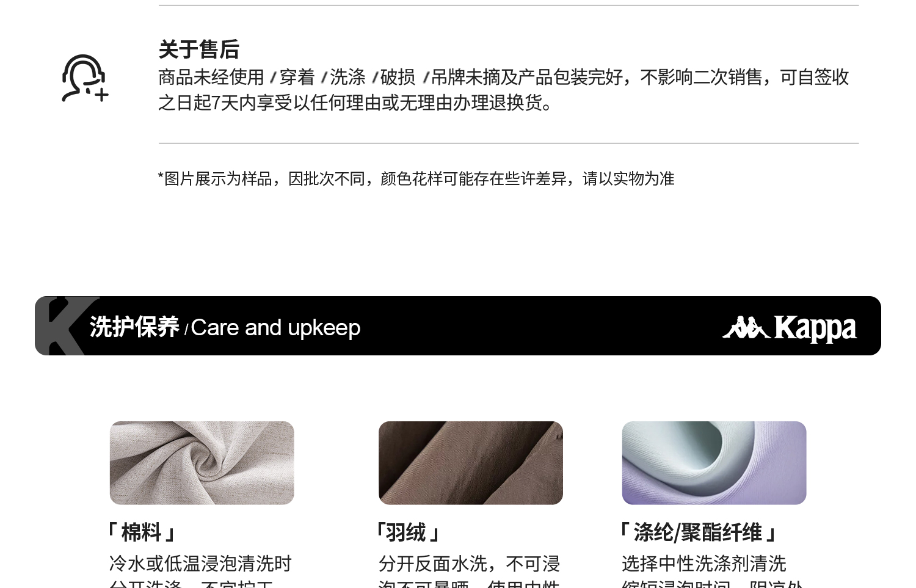
Task: Click the 关于售后 section title
Action: tap(198, 49)
